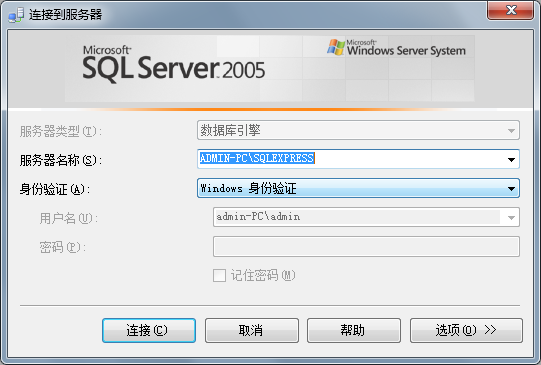This screenshot has width=541, height=365.
Task: Open the 用户名 dropdown arrow
Action: coord(511,217)
